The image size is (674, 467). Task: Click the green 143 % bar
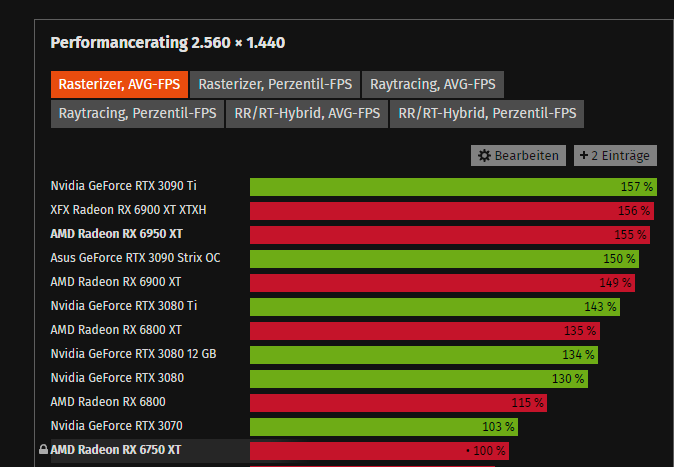(x=435, y=307)
